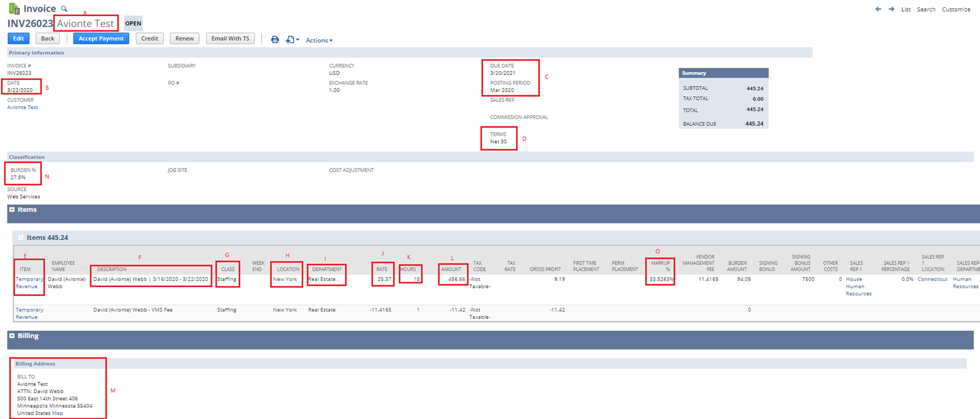Image resolution: width=980 pixels, height=419 pixels.
Task: Select the Net 30 terms value
Action: tap(499, 142)
